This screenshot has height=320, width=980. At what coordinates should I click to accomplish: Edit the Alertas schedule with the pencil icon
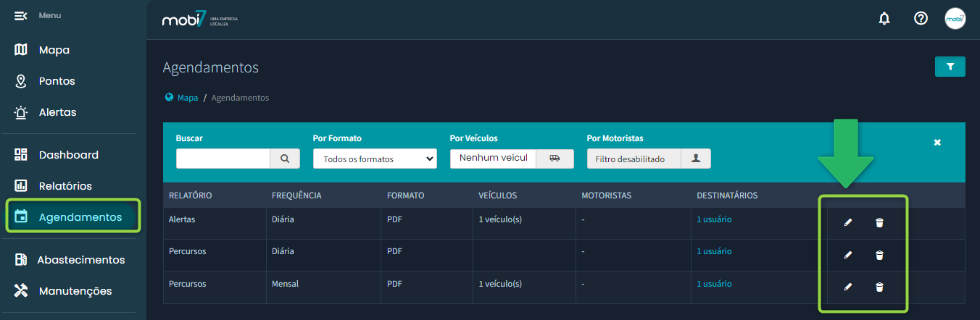tap(848, 223)
